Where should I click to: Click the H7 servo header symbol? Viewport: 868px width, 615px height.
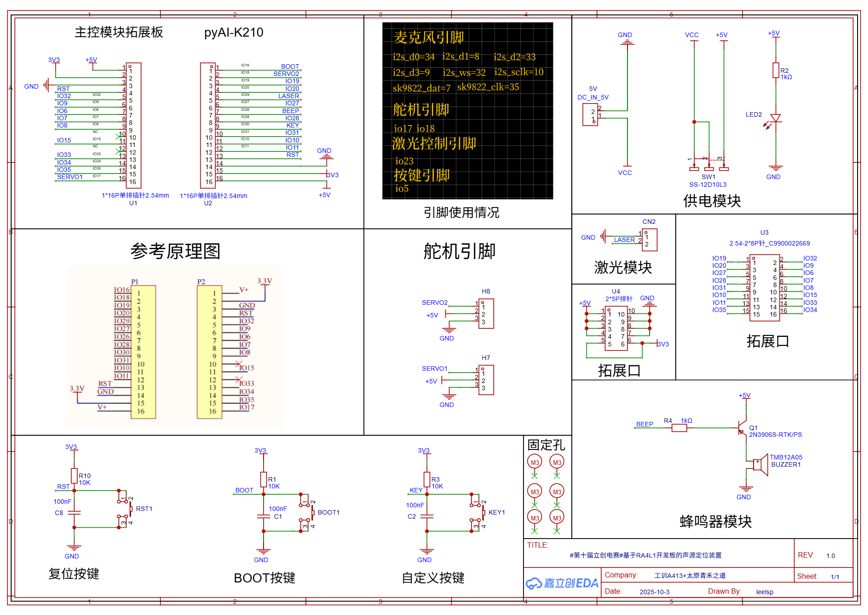click(x=486, y=380)
